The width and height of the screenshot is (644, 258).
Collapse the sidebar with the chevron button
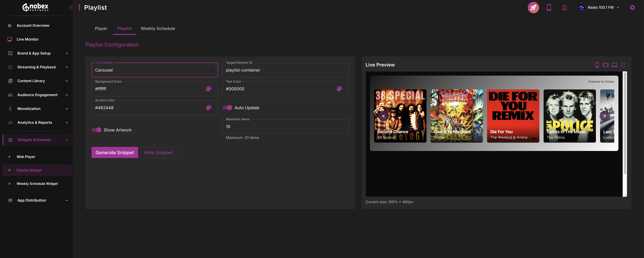71,8
